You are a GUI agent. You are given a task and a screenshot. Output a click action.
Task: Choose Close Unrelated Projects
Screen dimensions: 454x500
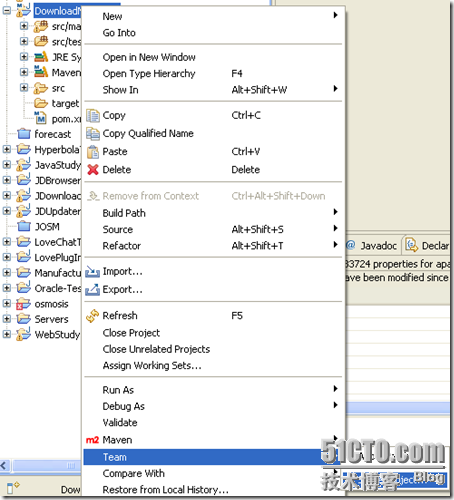click(213, 349)
